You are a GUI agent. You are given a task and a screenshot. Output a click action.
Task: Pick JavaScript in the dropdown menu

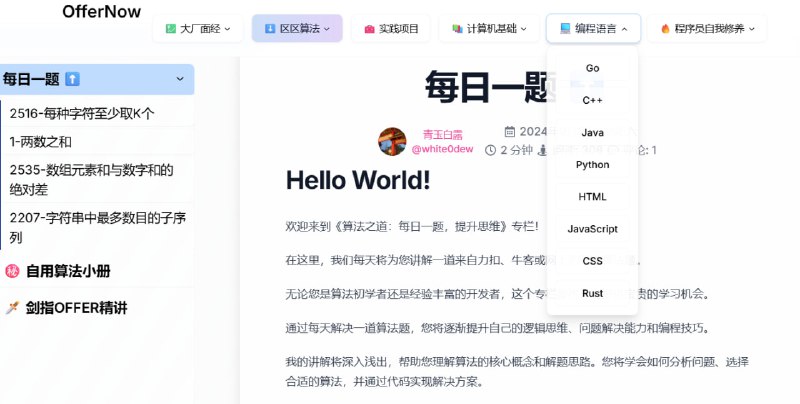click(x=592, y=229)
